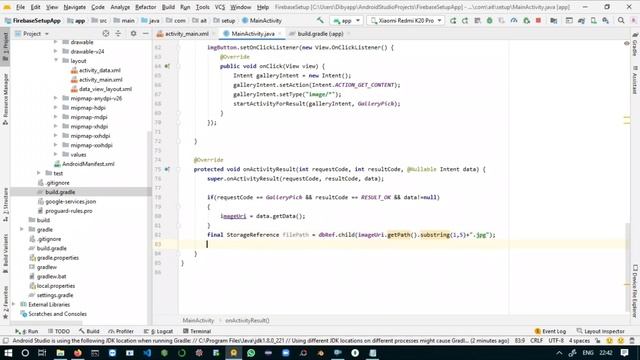The image size is (640, 360).
Task: Open the Device File Explorer side panel
Action: click(635, 291)
